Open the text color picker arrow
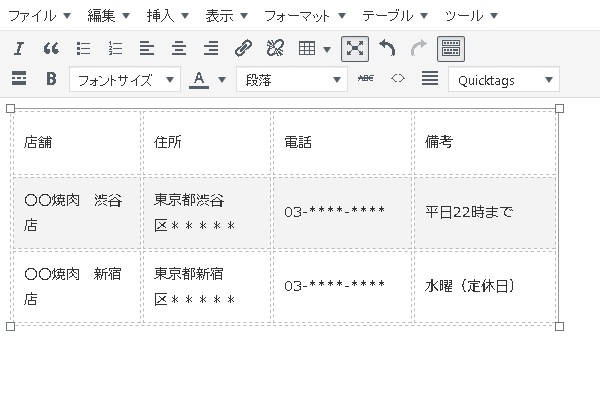Image resolution: width=600 pixels, height=402 pixels. pos(221,80)
